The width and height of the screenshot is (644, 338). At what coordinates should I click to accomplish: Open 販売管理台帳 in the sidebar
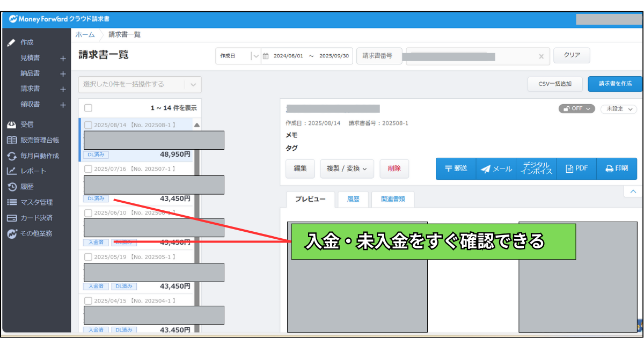pyautogui.click(x=40, y=140)
